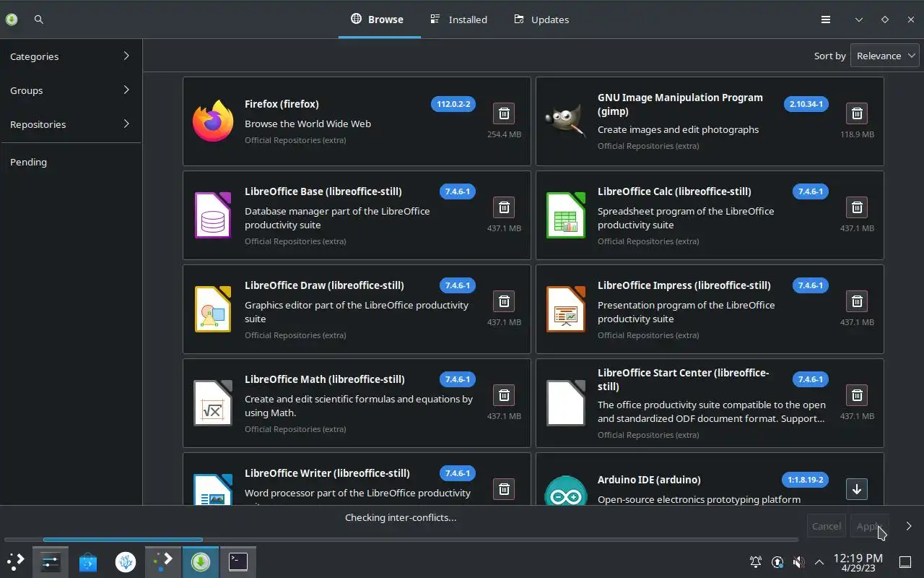This screenshot has width=924, height=578.
Task: Open the hamburger menu
Action: pyautogui.click(x=826, y=20)
